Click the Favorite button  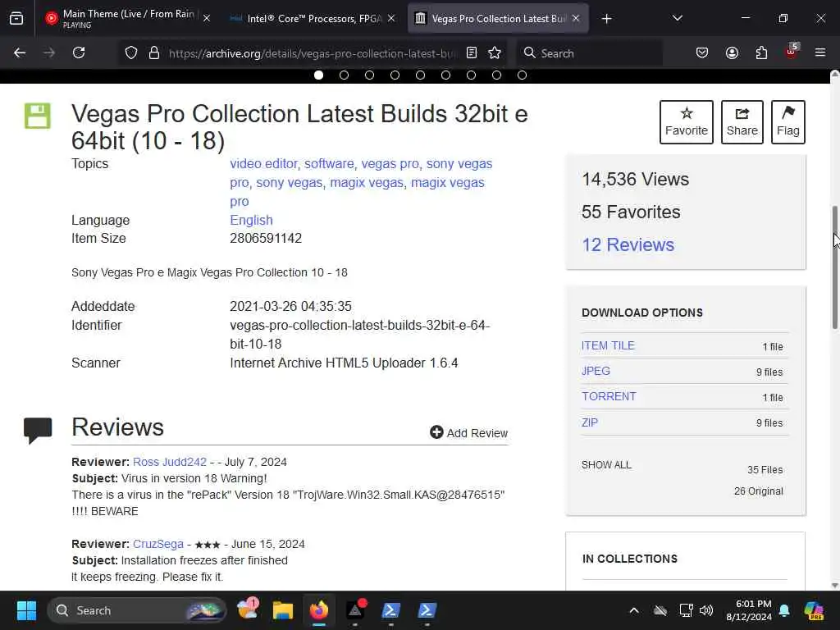click(x=687, y=122)
